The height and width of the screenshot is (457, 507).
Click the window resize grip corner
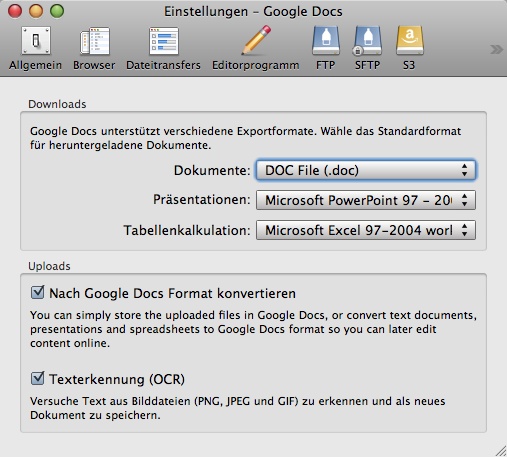point(501,451)
